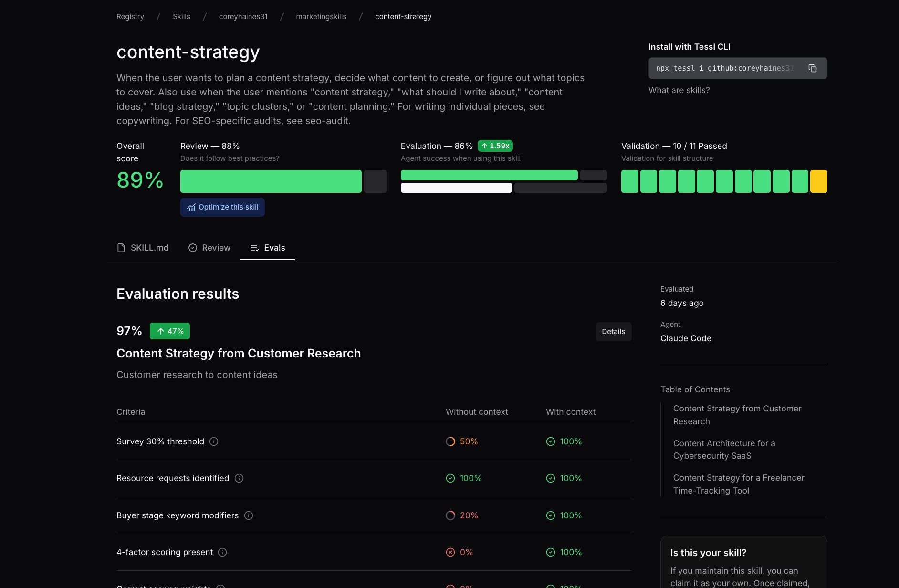899x588 pixels.
Task: Click the 1.59x evaluation multiplier badge
Action: pyautogui.click(x=495, y=146)
